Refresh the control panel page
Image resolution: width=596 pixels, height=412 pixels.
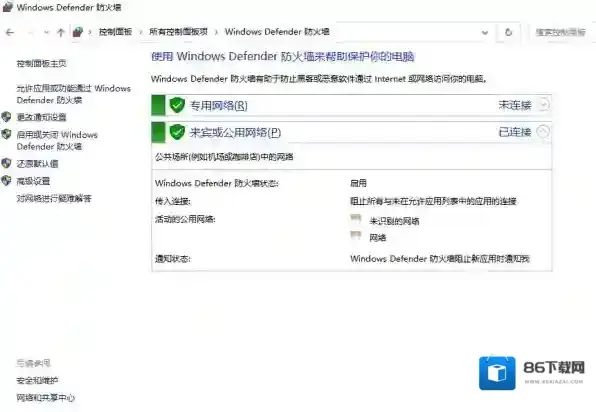point(509,33)
